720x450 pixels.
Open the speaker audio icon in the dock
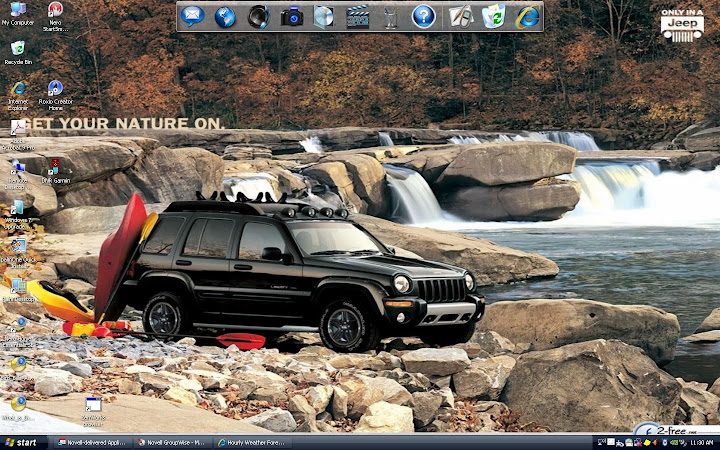click(259, 17)
